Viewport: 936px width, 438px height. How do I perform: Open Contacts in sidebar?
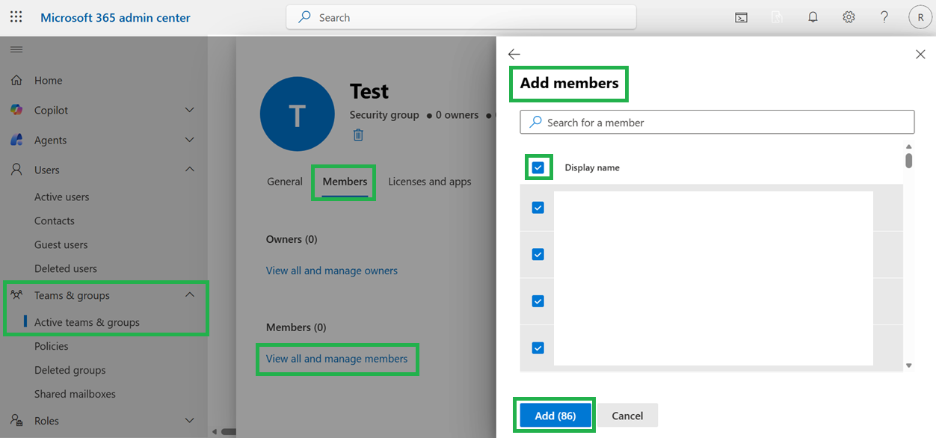54,221
